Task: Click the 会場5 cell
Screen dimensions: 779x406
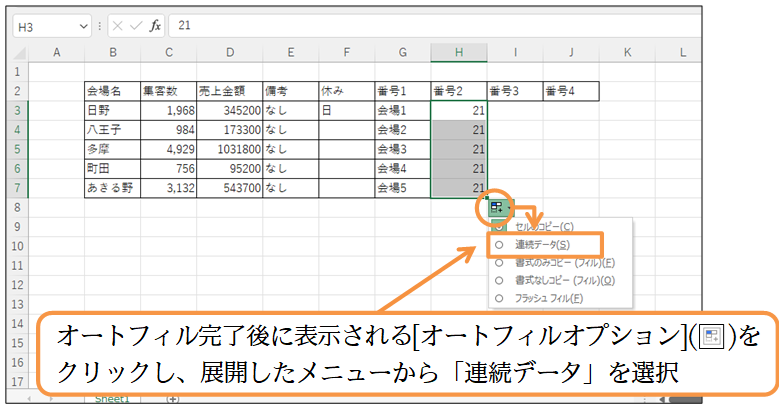Action: click(403, 188)
